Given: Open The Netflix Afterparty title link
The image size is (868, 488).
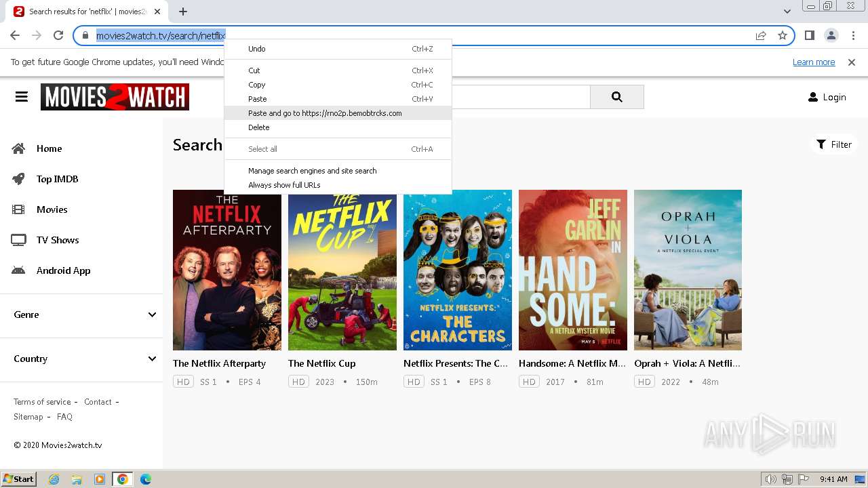Looking at the screenshot, I should (x=219, y=363).
